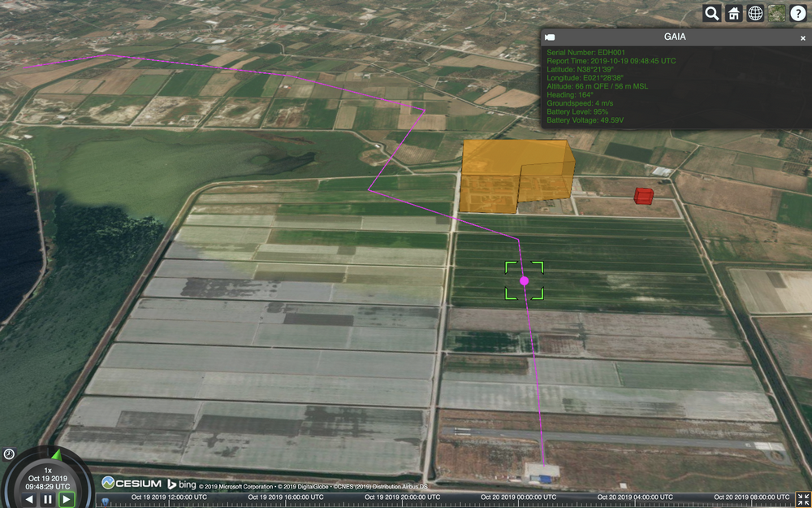Click the 1x speed label
812x508 pixels.
(x=48, y=470)
